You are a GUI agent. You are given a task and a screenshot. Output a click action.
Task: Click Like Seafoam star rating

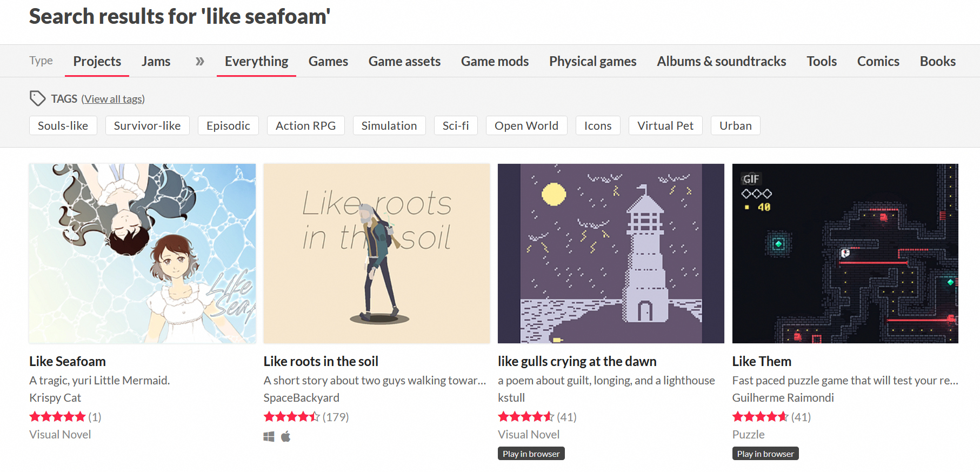(57, 417)
